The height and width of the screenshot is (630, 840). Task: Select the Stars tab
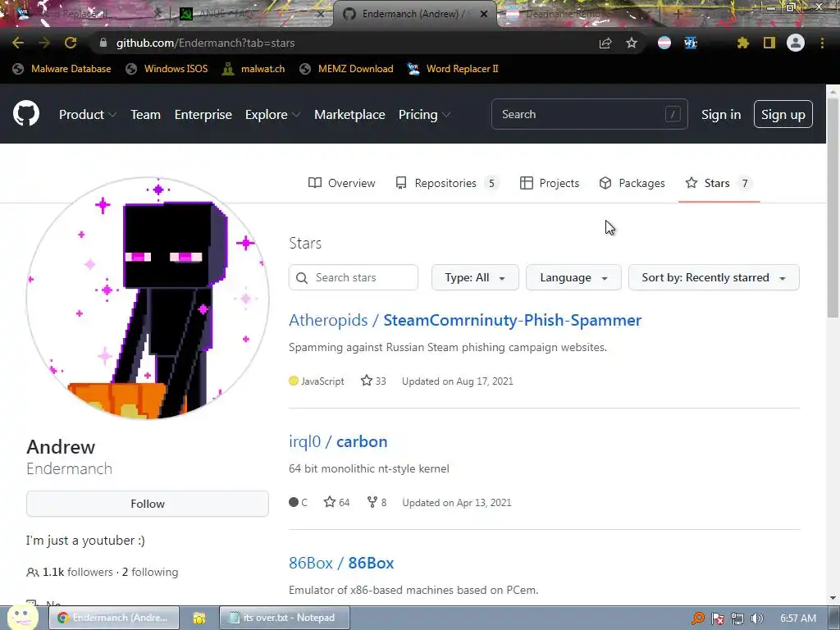pyautogui.click(x=719, y=183)
